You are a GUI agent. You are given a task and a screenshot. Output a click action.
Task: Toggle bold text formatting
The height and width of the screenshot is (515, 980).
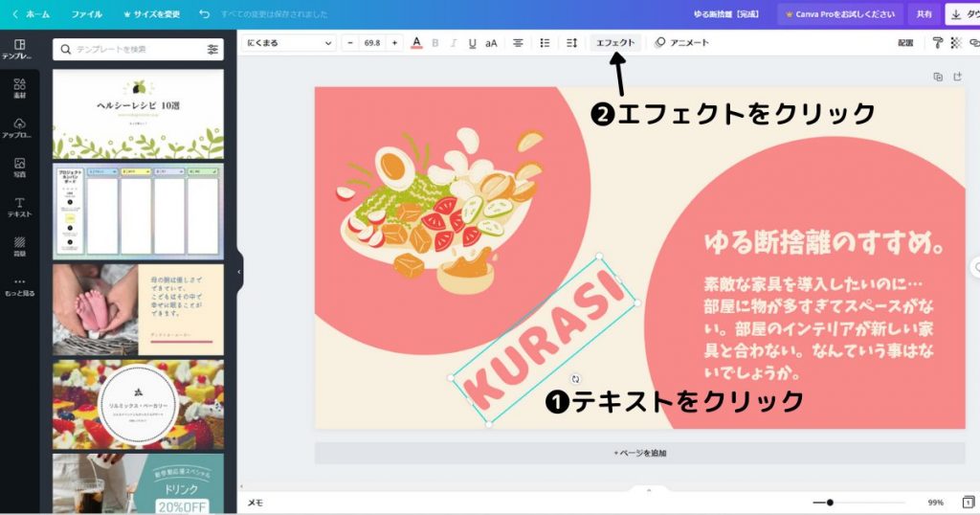click(x=435, y=43)
